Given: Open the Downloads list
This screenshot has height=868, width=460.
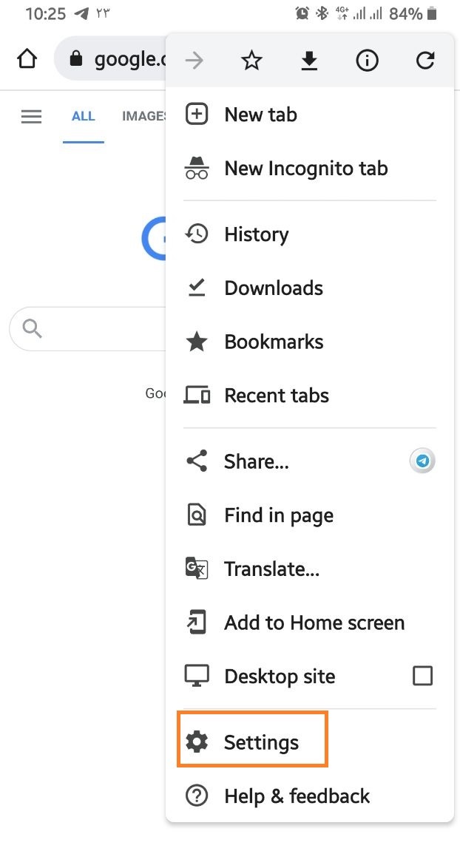Looking at the screenshot, I should click(x=274, y=288).
